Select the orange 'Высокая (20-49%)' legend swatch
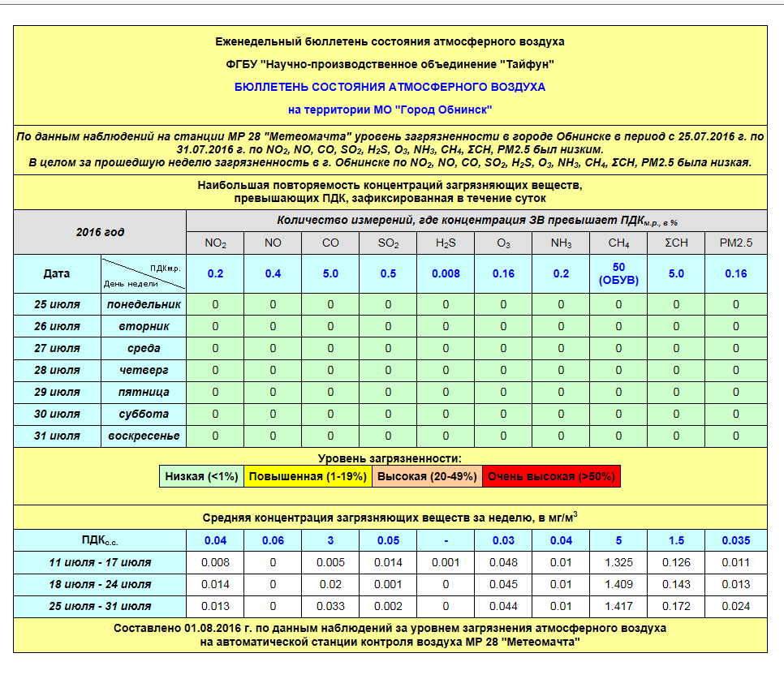The height and width of the screenshot is (679, 784). click(427, 476)
